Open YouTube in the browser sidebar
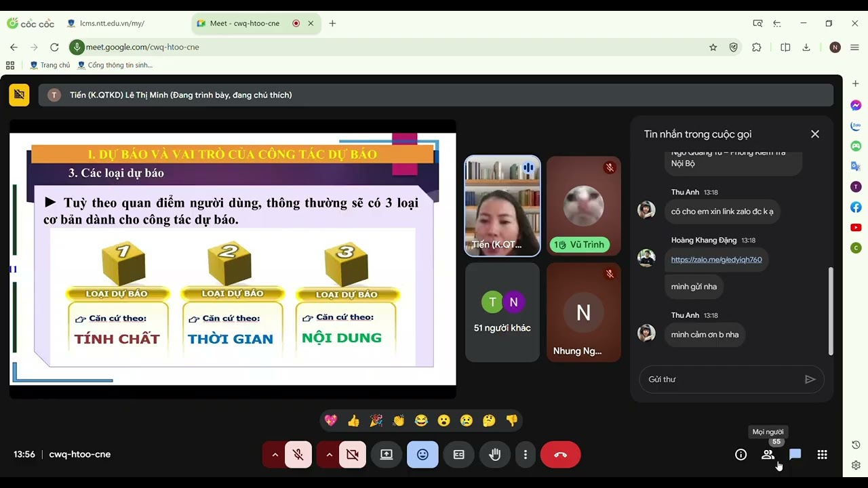The image size is (868, 488). (x=856, y=228)
